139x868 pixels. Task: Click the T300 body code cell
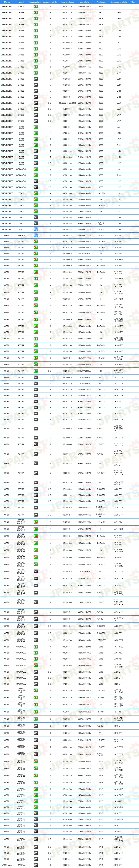(101, 7)
